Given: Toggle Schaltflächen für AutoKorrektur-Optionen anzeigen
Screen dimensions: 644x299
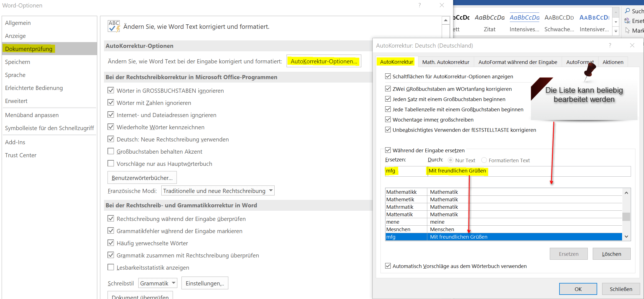Looking at the screenshot, I should 388,76.
